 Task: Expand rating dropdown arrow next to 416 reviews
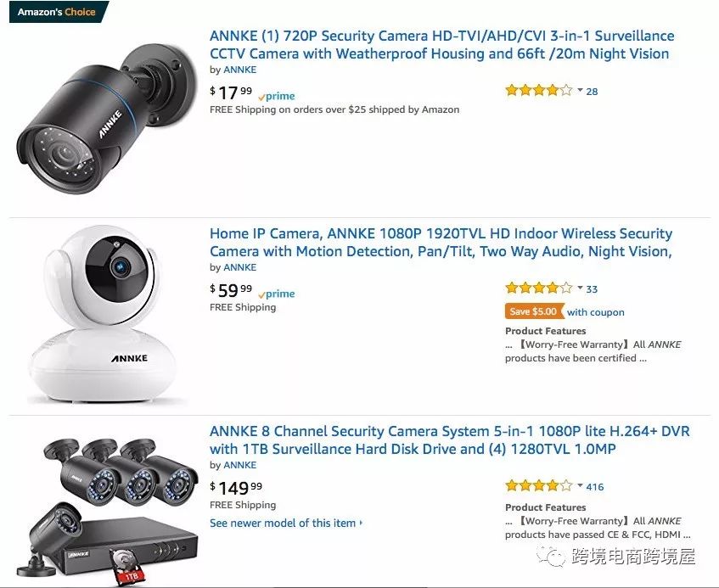point(580,485)
